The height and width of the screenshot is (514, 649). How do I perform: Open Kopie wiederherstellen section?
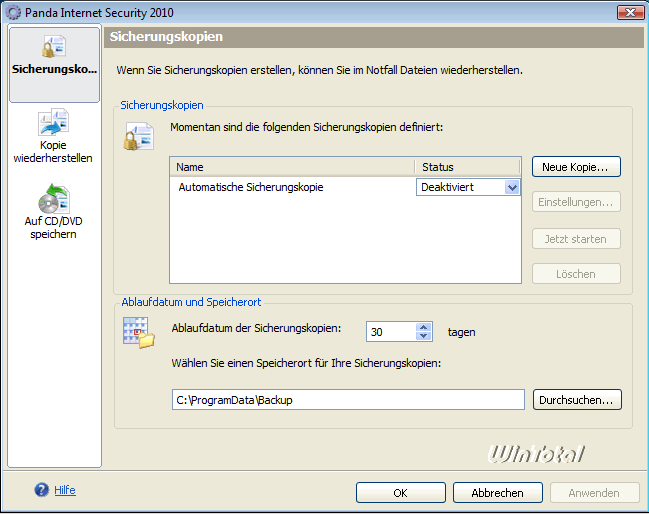(x=53, y=136)
